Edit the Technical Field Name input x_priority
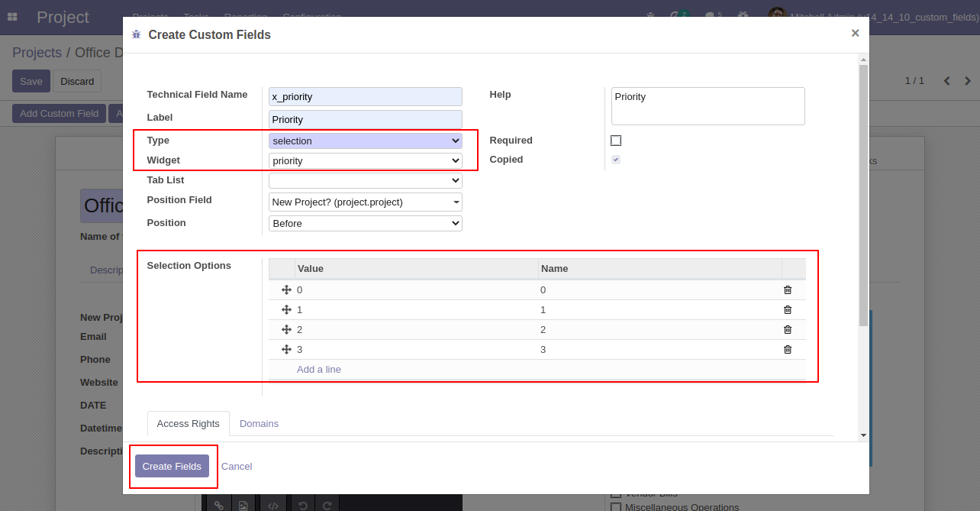Viewport: 980px width, 511px height. pos(366,96)
